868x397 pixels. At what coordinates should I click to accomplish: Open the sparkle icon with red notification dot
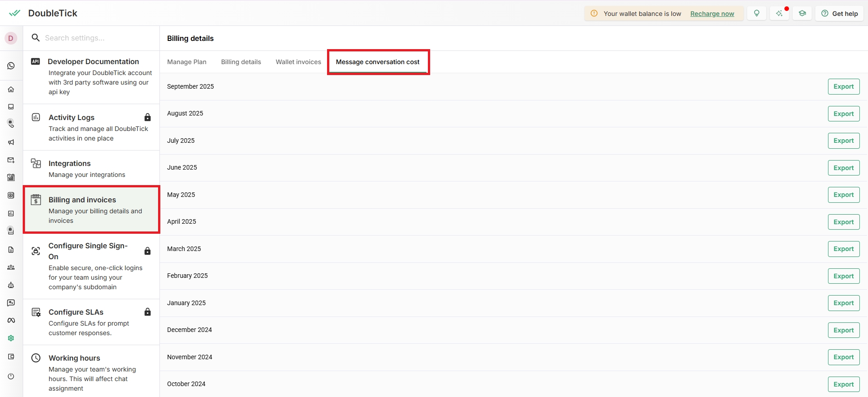click(779, 14)
